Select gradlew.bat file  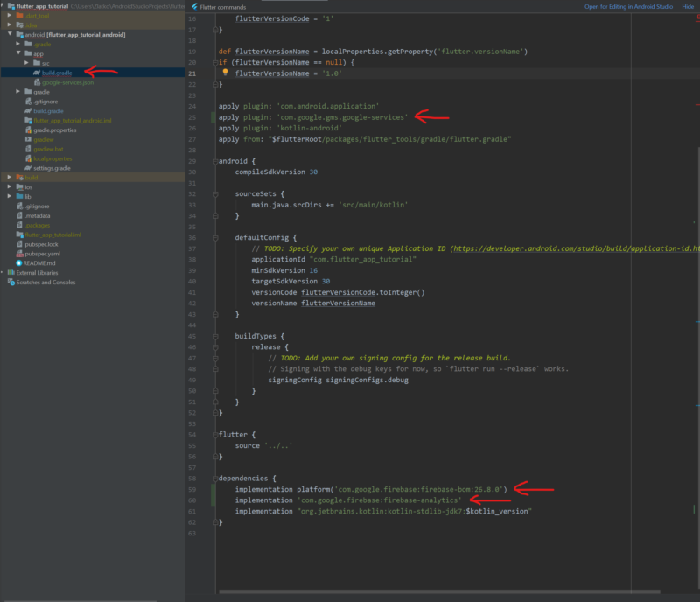pos(48,149)
